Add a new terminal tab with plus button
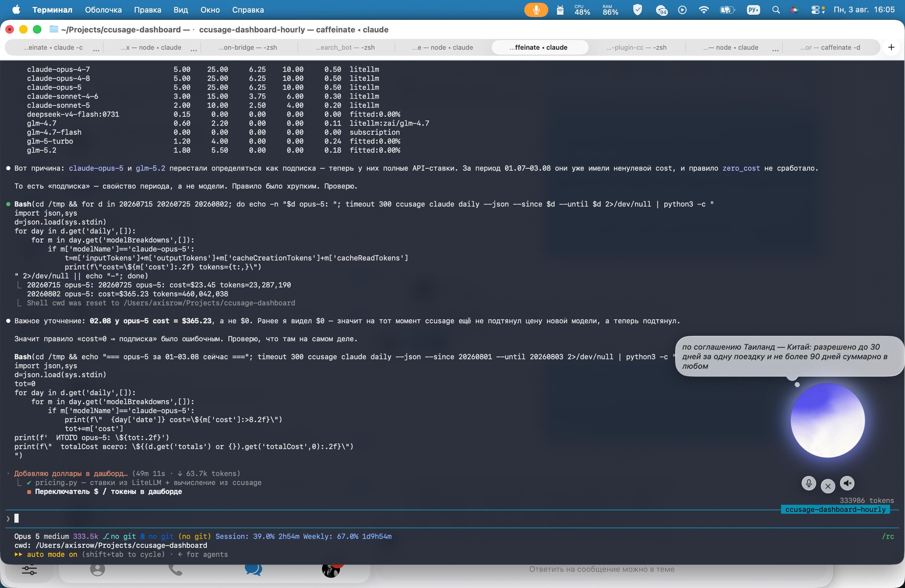The width and height of the screenshot is (905, 588). click(x=891, y=47)
